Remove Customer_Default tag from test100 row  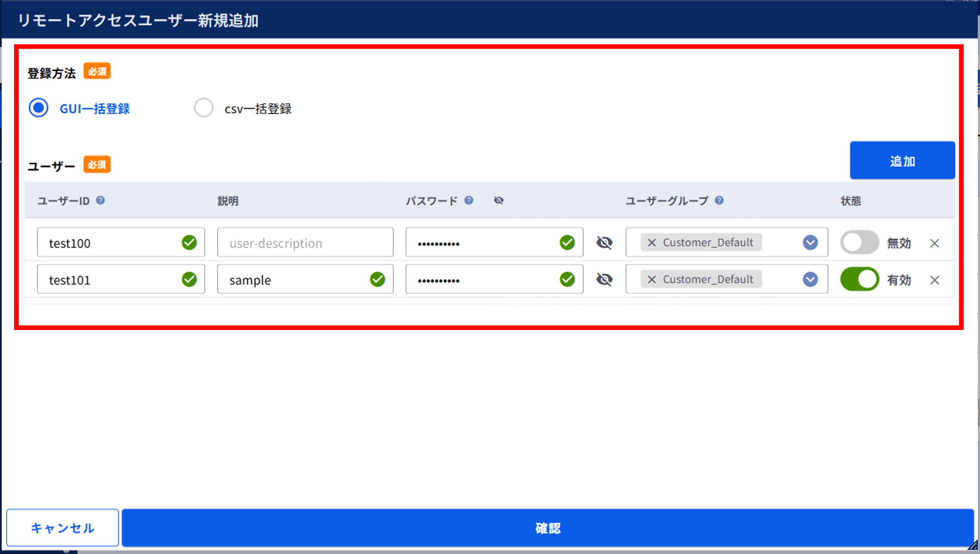coord(652,242)
